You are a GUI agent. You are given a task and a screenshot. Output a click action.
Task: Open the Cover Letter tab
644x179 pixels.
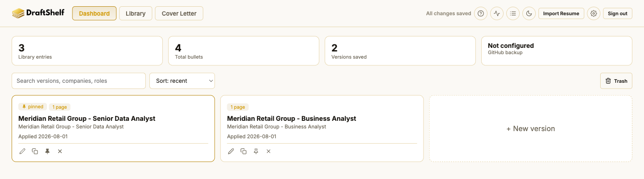tap(179, 13)
